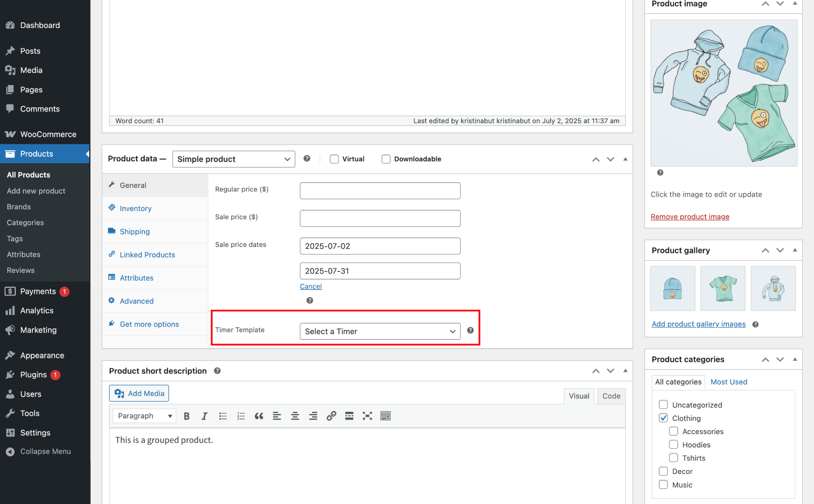The width and height of the screenshot is (814, 504).
Task: Open the Simple product type dropdown
Action: pyautogui.click(x=234, y=159)
